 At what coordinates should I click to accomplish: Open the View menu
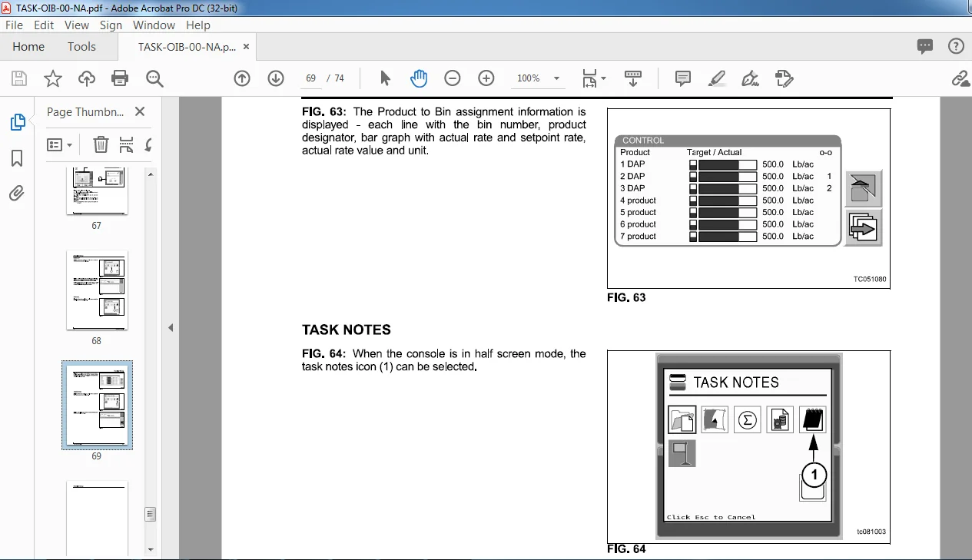(77, 25)
